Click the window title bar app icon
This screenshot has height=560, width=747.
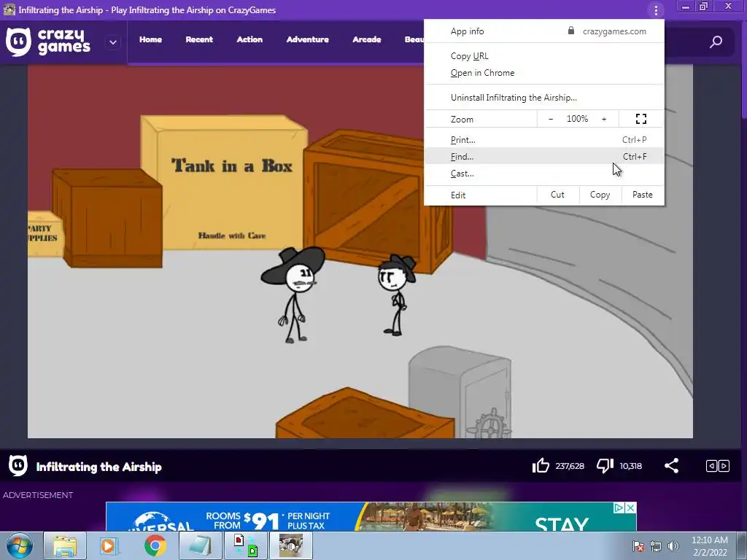point(9,9)
